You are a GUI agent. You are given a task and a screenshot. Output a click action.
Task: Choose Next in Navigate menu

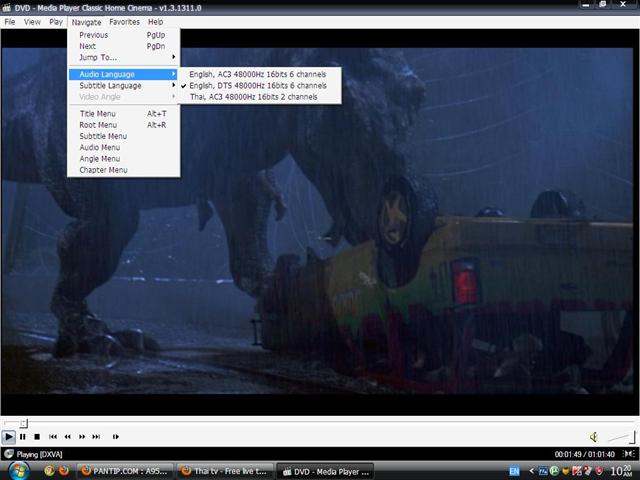(124, 47)
